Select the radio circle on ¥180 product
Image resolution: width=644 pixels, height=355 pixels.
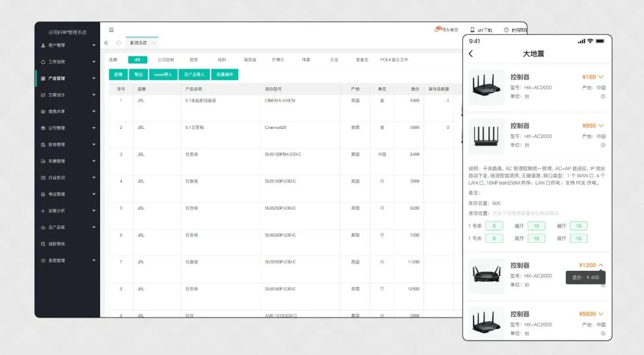pos(603,96)
